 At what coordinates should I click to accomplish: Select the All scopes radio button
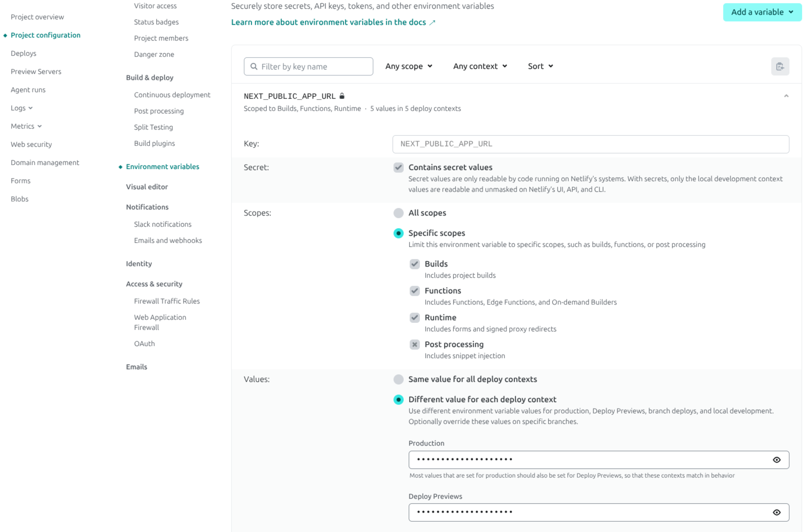click(398, 213)
